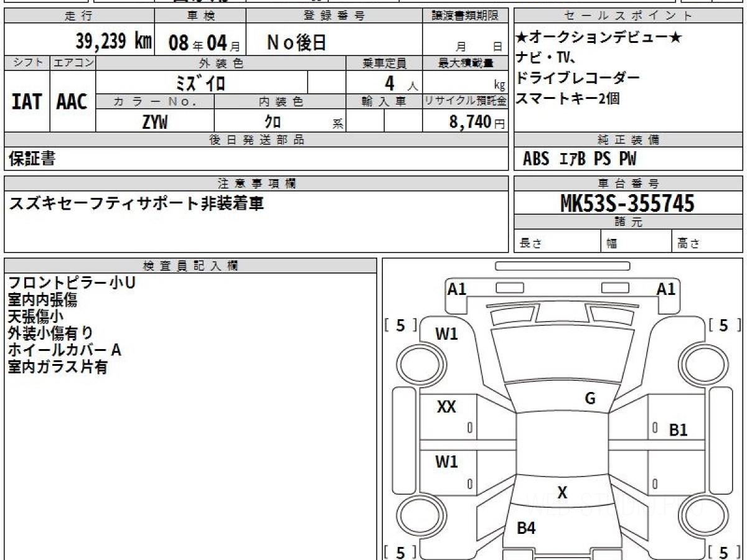Image resolution: width=747 pixels, height=560 pixels.
Task: Click the A1 mark right of the car diagram
Action: pos(666,289)
